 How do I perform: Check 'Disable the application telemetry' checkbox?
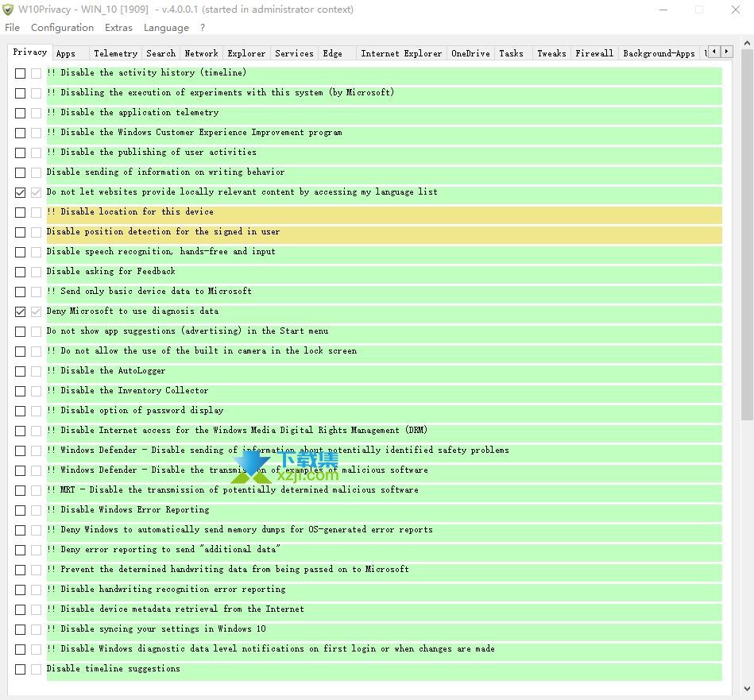pyautogui.click(x=20, y=113)
